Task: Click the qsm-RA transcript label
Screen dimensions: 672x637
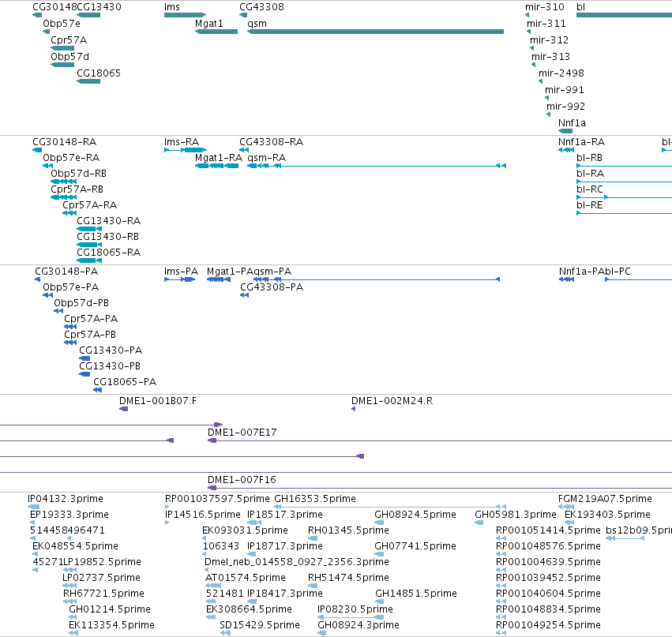Action: 267,158
